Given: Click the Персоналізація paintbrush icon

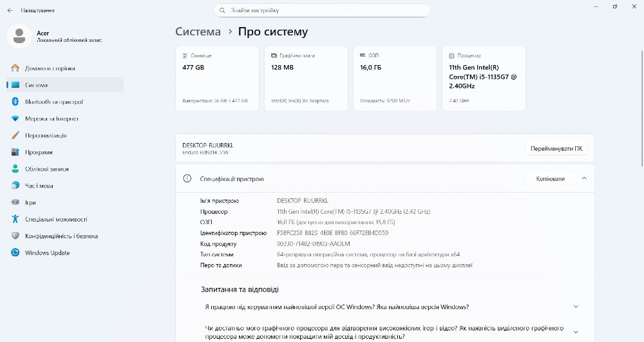Looking at the screenshot, I should click(15, 135).
